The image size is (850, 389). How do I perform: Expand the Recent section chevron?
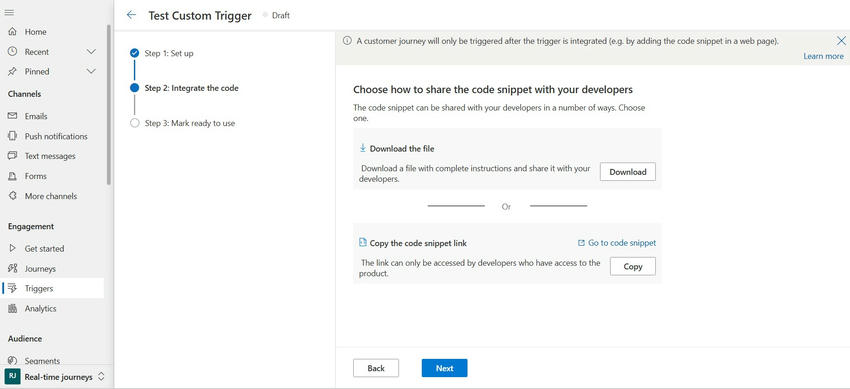(x=91, y=51)
